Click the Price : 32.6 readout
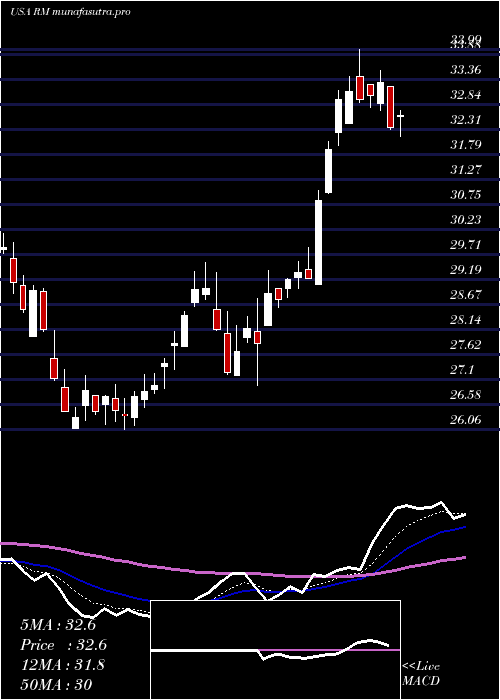The height and width of the screenshot is (700, 500). click(63, 645)
